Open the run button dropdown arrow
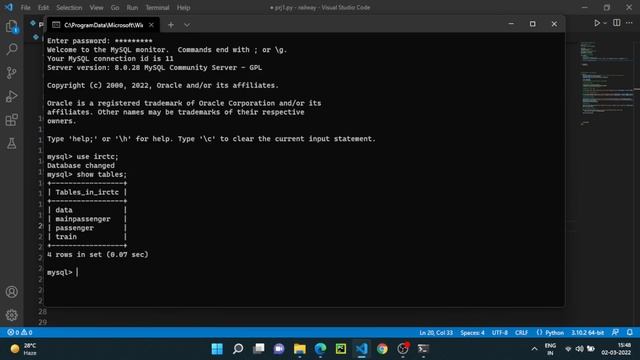This screenshot has width=640, height=360. coord(605,23)
